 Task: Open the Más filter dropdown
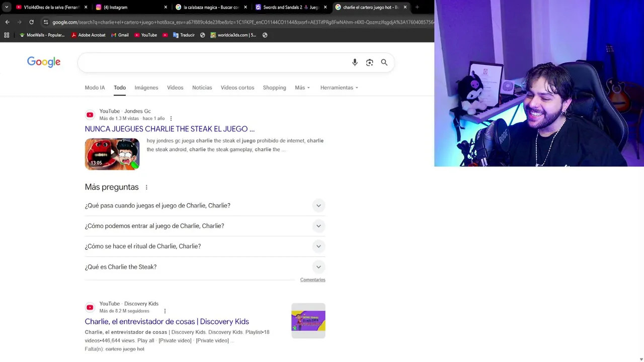302,87
